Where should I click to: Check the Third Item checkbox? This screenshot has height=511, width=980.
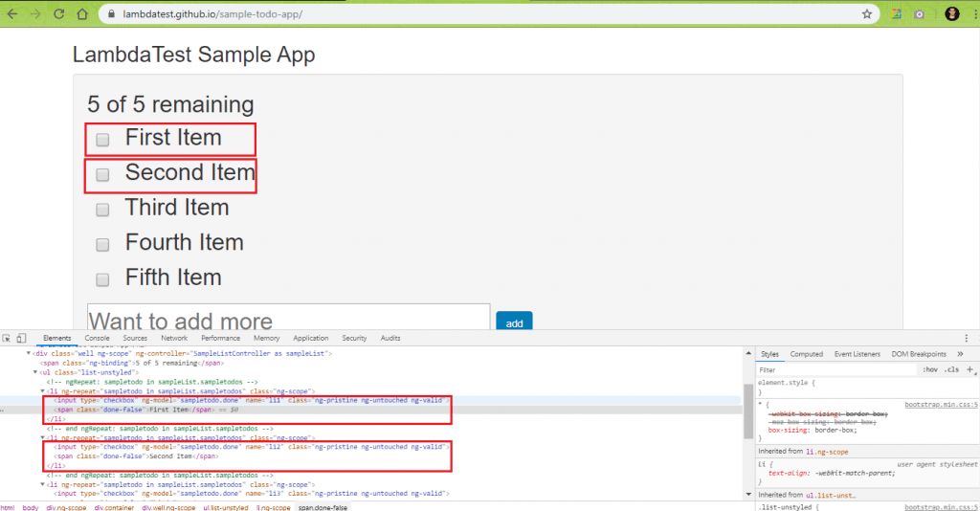click(x=102, y=210)
